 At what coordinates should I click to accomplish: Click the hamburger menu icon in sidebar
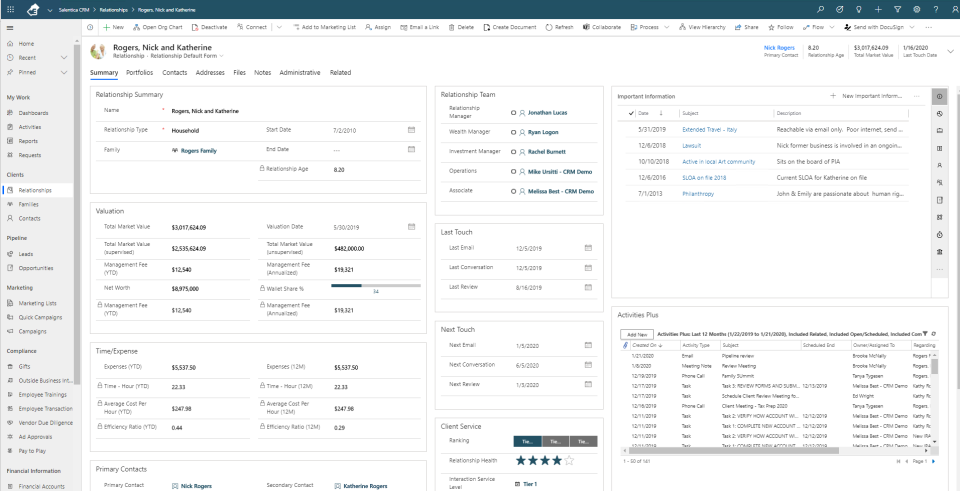point(10,28)
